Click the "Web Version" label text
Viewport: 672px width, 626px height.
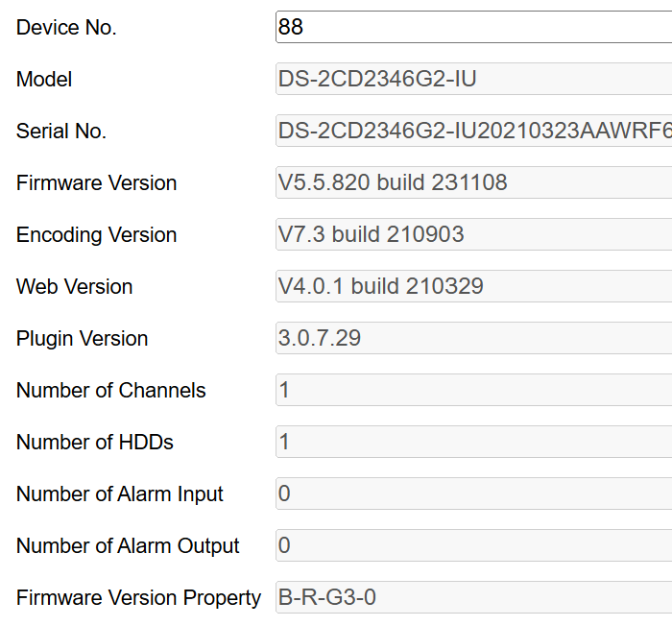click(x=74, y=287)
